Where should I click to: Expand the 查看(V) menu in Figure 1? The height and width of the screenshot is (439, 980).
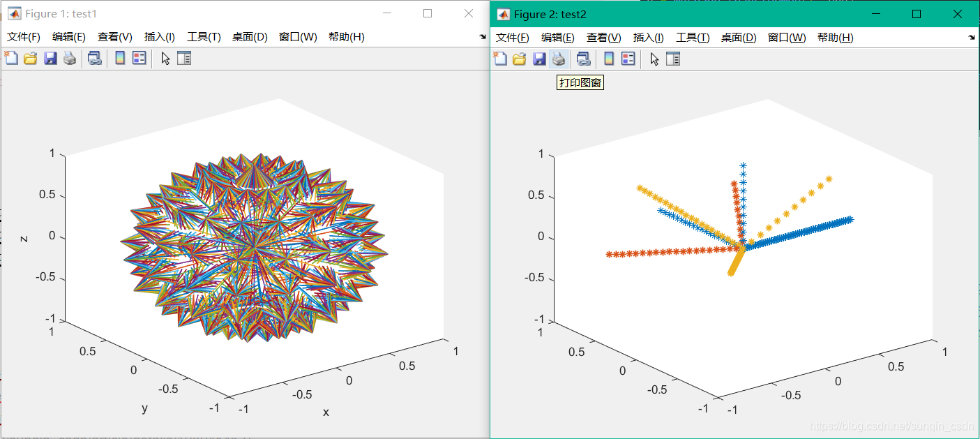coord(114,38)
